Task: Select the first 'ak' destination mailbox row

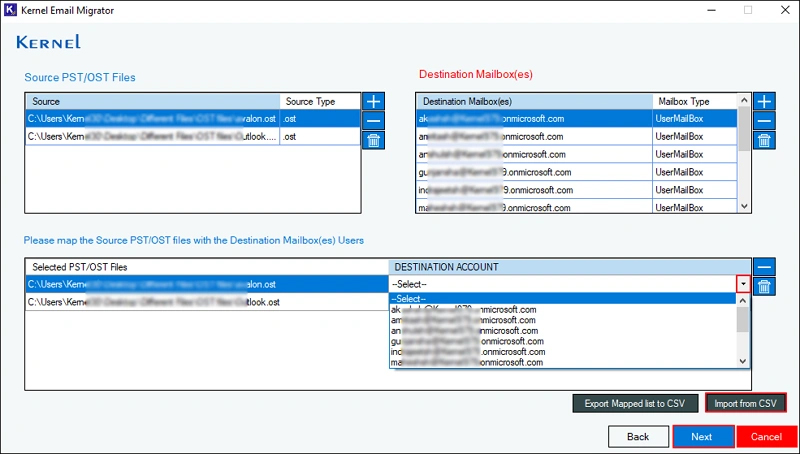Action: [577, 118]
